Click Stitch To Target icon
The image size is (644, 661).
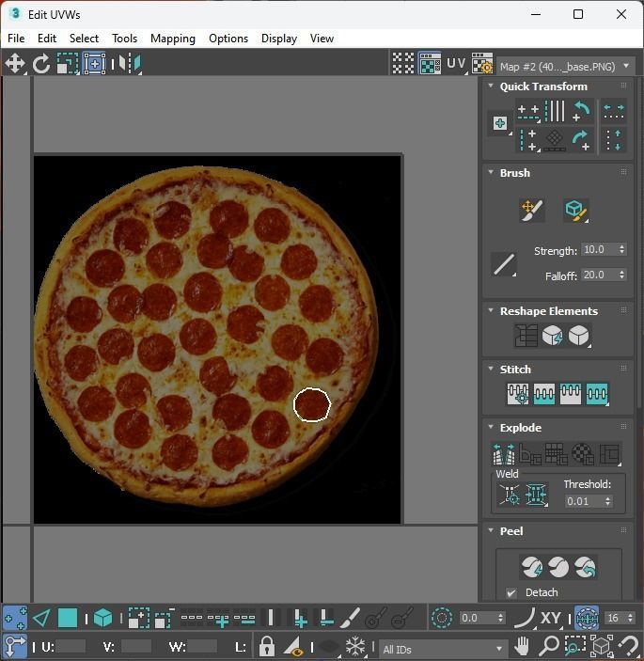[518, 394]
